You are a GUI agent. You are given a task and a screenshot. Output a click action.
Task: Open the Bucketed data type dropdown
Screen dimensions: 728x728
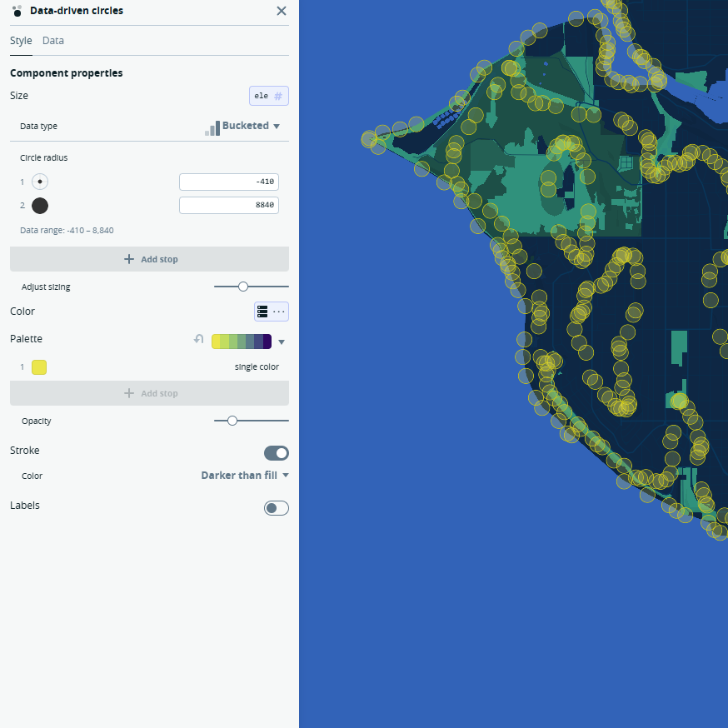pos(247,127)
